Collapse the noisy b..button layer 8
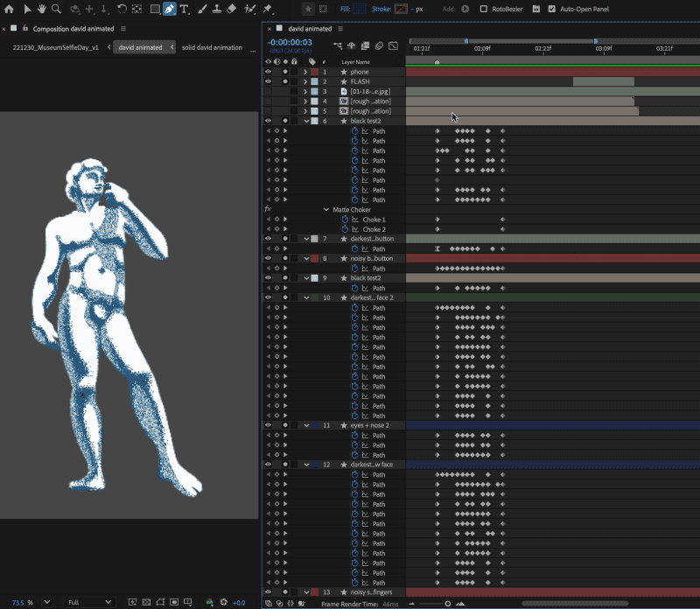The height and width of the screenshot is (609, 700). (306, 258)
